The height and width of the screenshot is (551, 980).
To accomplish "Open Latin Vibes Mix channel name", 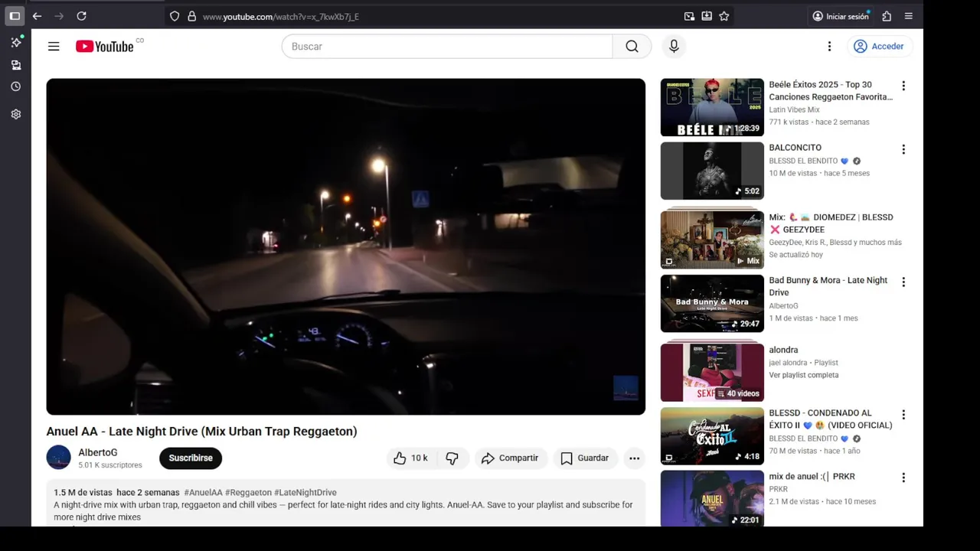I will pos(794,109).
